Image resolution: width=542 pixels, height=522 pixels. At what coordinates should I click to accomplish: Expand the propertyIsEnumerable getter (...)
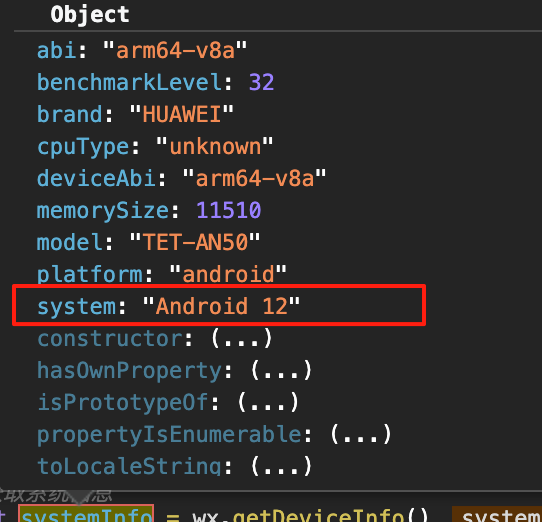click(361, 435)
